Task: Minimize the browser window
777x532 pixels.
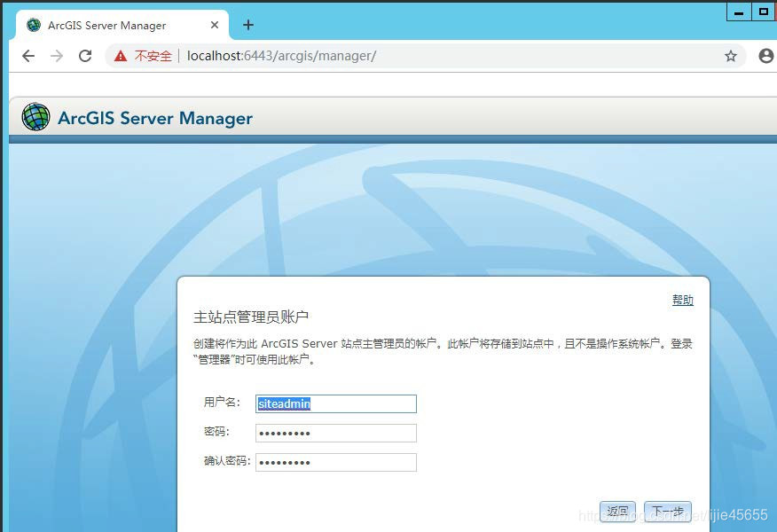Action: [x=738, y=12]
